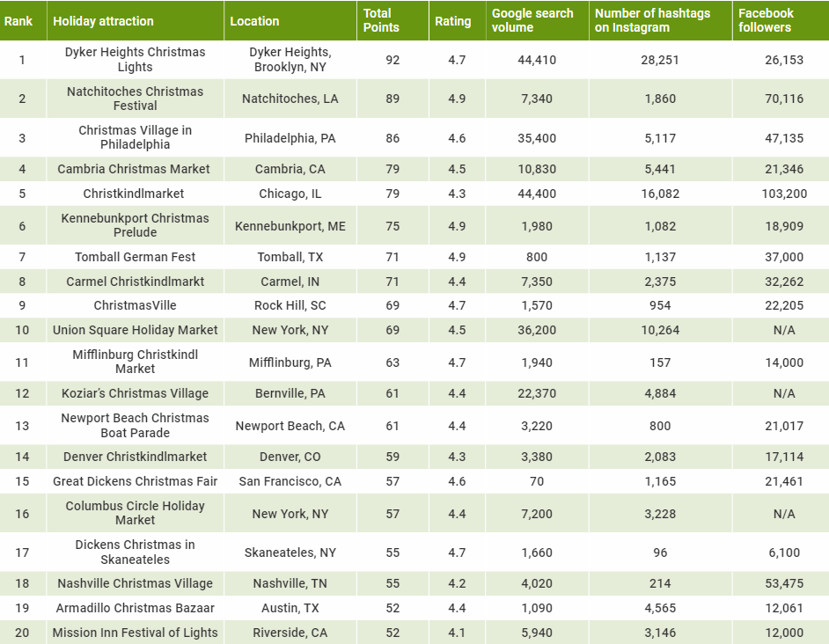Click the Tomball, TX location cell
The image size is (829, 644).
tap(290, 255)
